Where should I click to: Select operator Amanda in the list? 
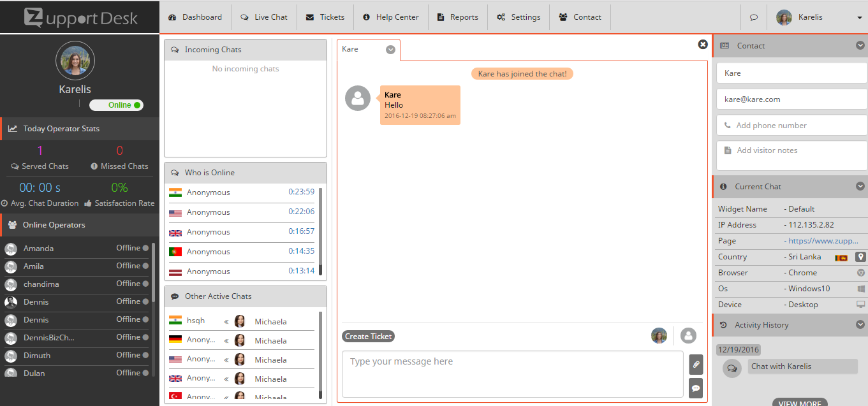tap(77, 249)
